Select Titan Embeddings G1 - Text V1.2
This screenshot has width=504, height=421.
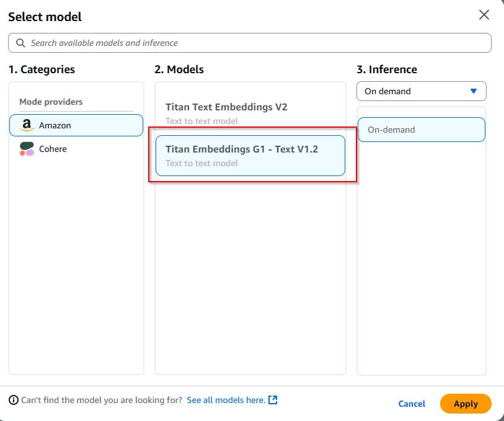[x=250, y=156]
